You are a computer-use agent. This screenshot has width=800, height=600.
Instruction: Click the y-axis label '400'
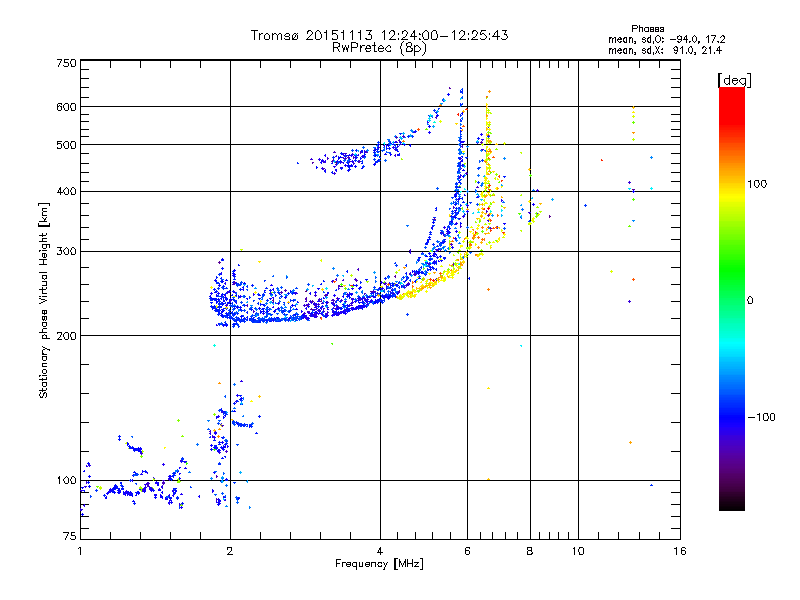coord(67,192)
